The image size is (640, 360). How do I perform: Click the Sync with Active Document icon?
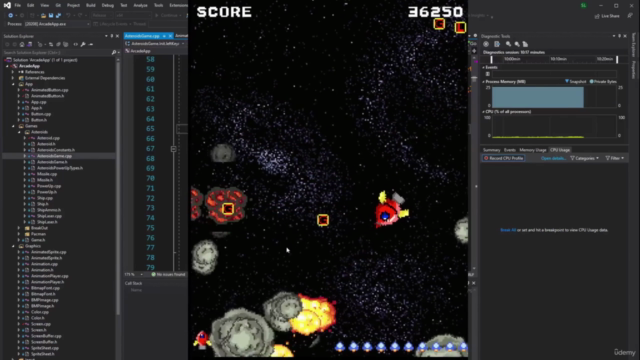click(51, 44)
